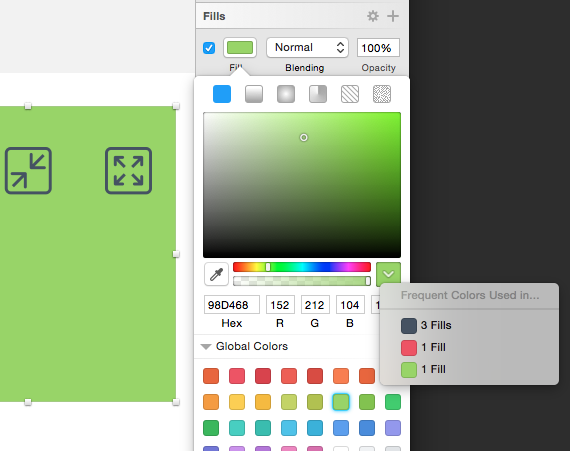
Task: Pick the dark green swatch starting third row
Action: pyautogui.click(x=211, y=428)
